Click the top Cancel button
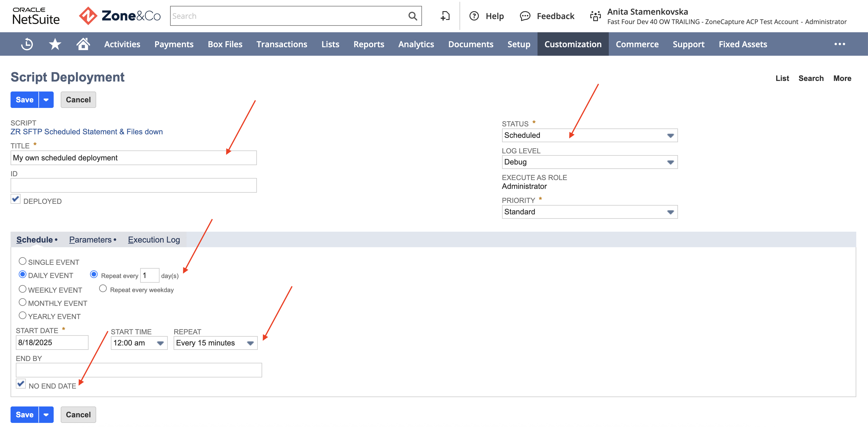868x427 pixels. tap(78, 100)
